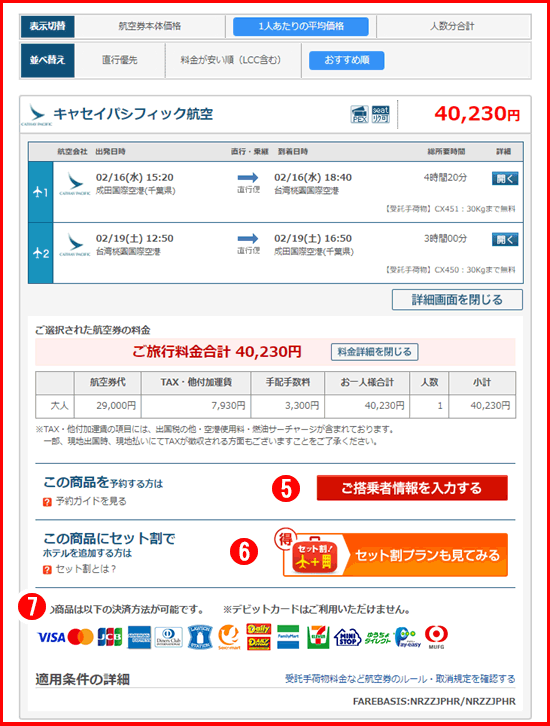Click the Pay-easy payment icon
The width and height of the screenshot is (550, 726).
(x=407, y=638)
